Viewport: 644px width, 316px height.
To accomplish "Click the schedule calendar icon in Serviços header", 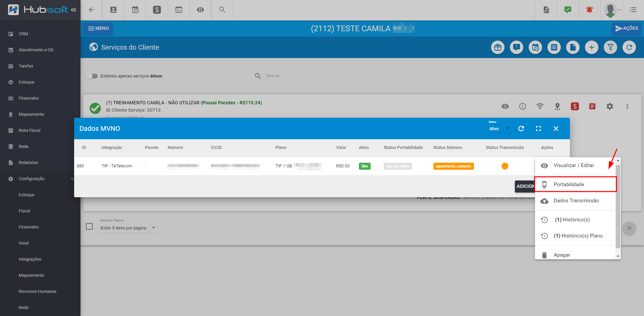I will (x=535, y=47).
